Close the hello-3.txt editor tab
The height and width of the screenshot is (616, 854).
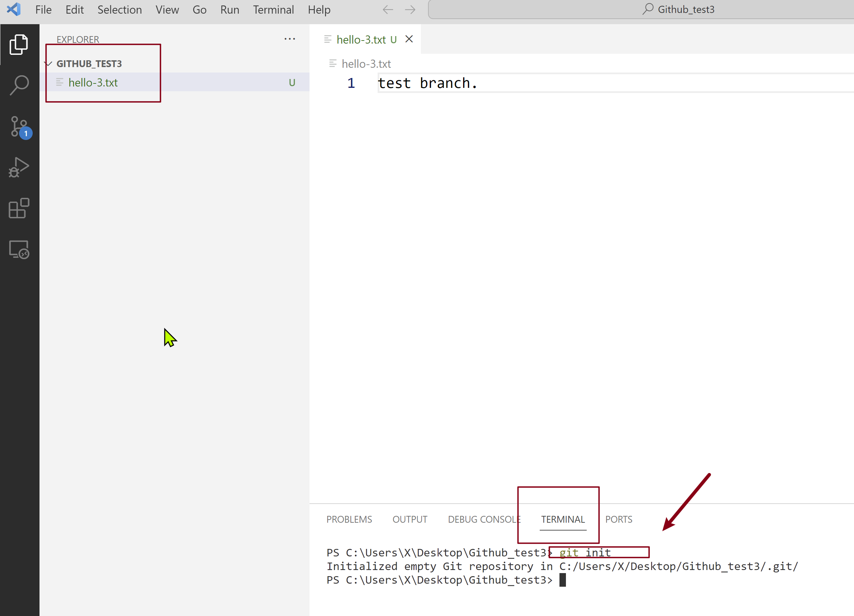[x=409, y=39]
